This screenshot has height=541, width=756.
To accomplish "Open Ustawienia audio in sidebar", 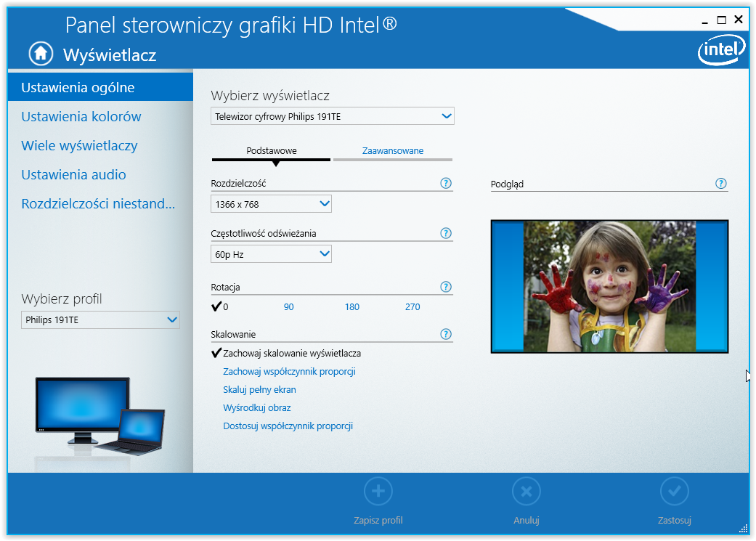I will click(x=74, y=174).
